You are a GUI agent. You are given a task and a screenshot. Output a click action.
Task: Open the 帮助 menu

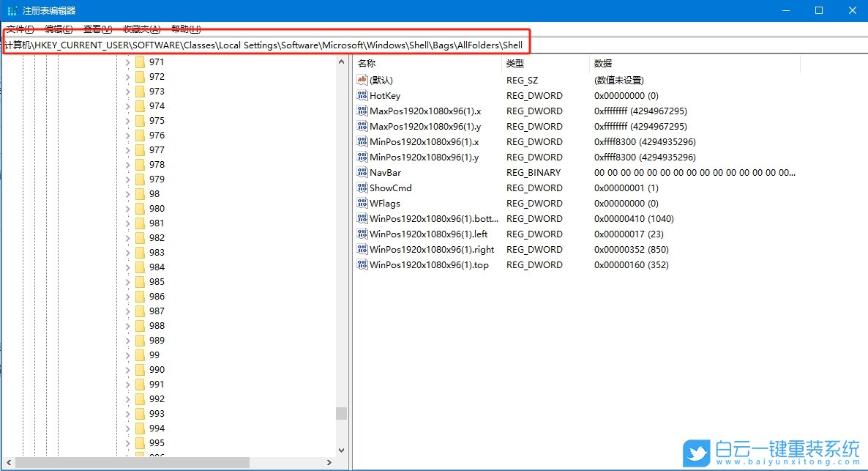(184, 29)
